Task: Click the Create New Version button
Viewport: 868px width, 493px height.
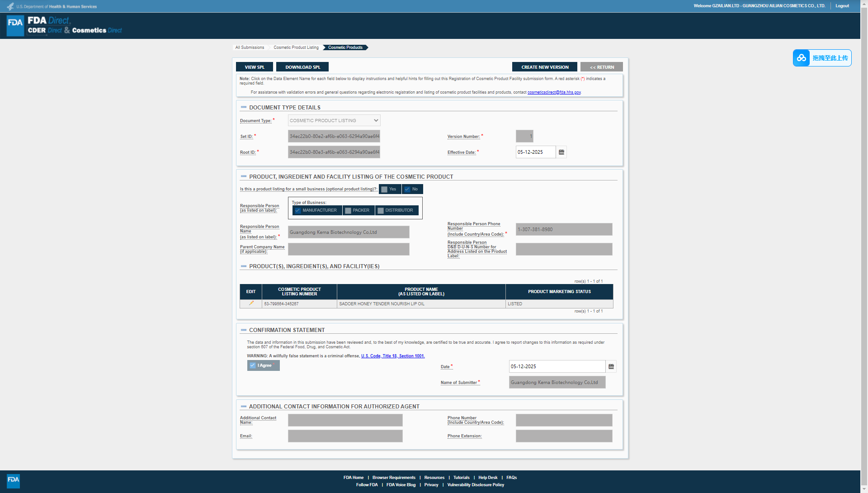Action: tap(544, 67)
